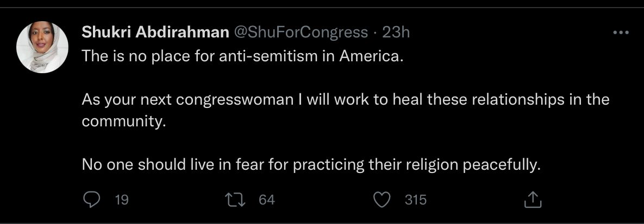Open Shukri Abdirahman's profile picture
Viewport: 644px width, 224px height.
[x=42, y=47]
